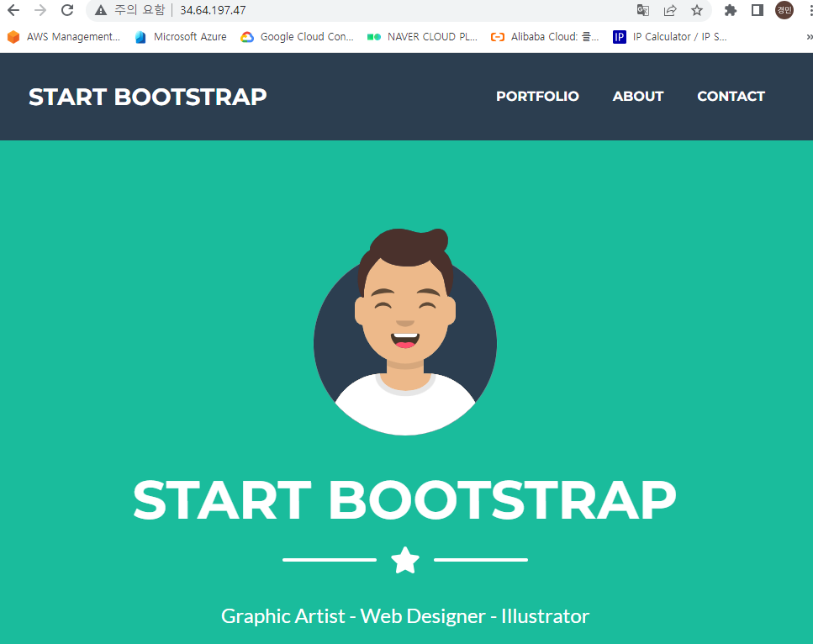Open the Microsoft Azure bookmark
Image resolution: width=813 pixels, height=644 pixels.
point(181,37)
